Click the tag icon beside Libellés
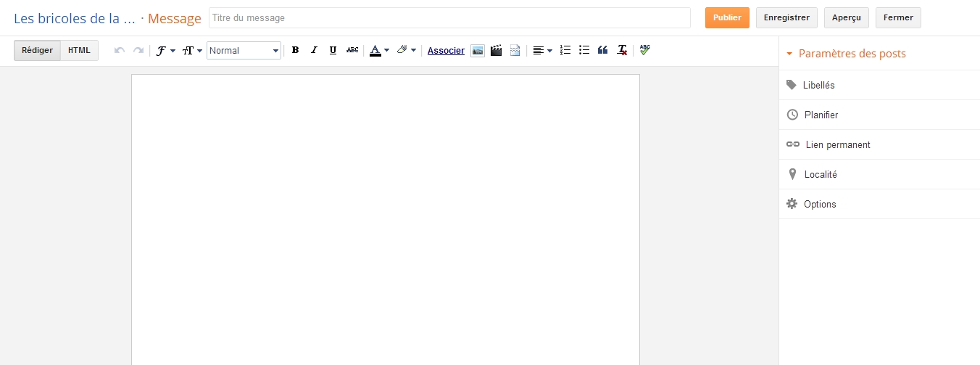The height and width of the screenshot is (365, 980). [x=792, y=85]
